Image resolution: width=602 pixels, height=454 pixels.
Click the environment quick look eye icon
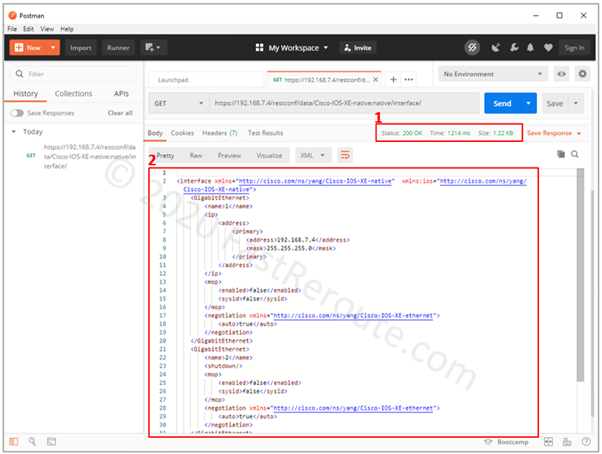tap(561, 74)
